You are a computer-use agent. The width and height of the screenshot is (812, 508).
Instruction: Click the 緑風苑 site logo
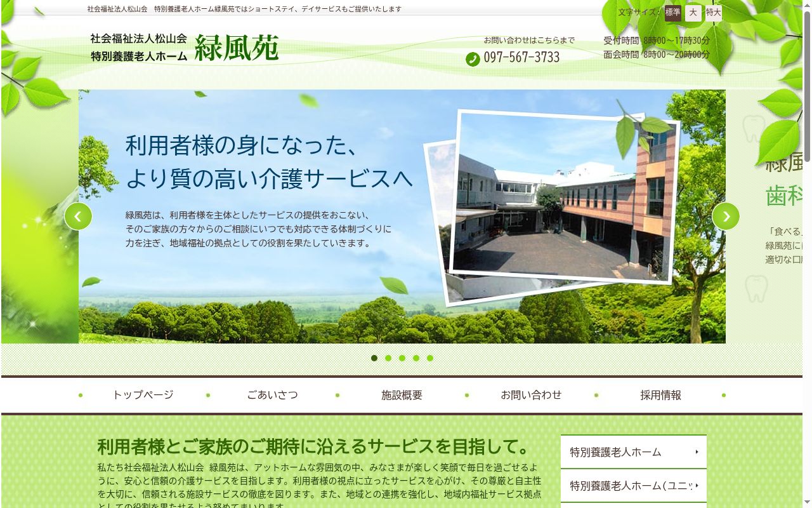point(185,48)
